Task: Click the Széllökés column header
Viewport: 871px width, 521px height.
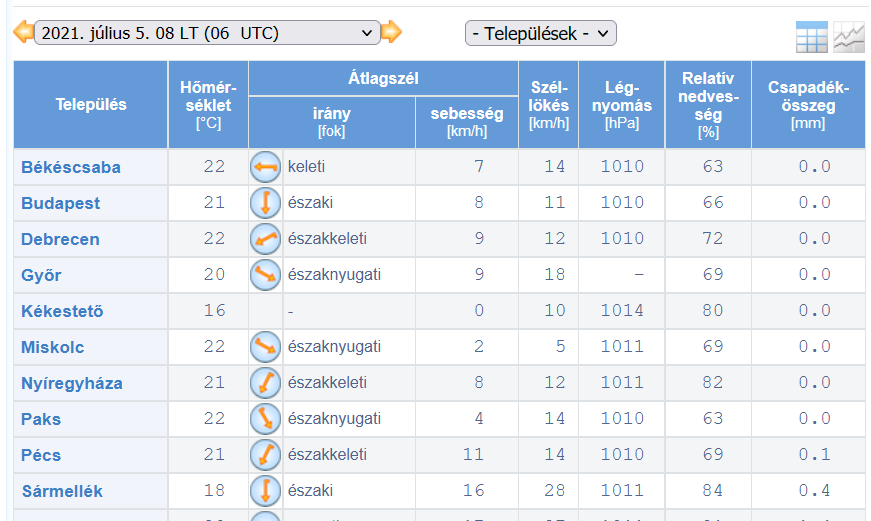Action: point(548,105)
